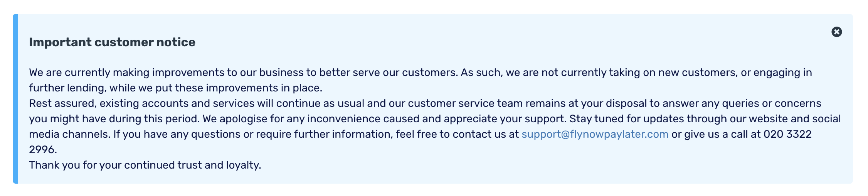Click the "or give us a call at" text

pos(716,134)
